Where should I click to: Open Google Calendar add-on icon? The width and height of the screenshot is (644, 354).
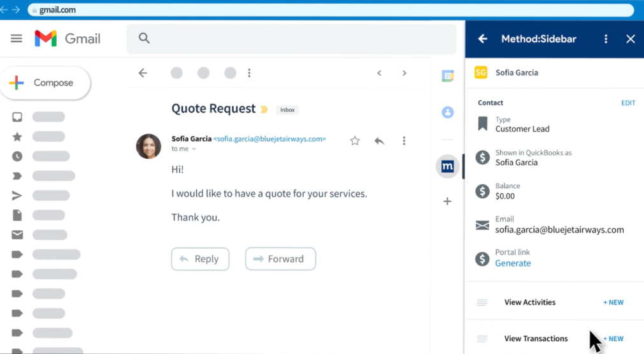click(x=448, y=76)
